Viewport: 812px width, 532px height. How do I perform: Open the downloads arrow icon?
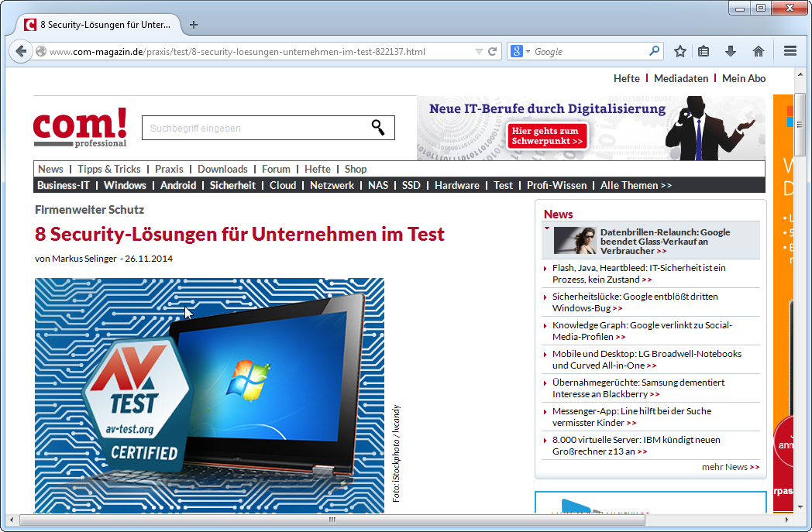coord(730,51)
